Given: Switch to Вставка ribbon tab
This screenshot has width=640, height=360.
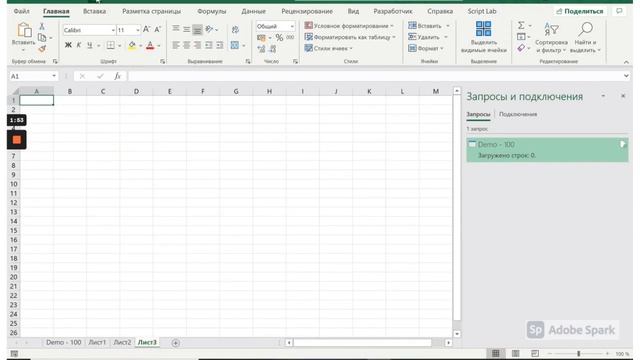Looking at the screenshot, I should pos(94,11).
